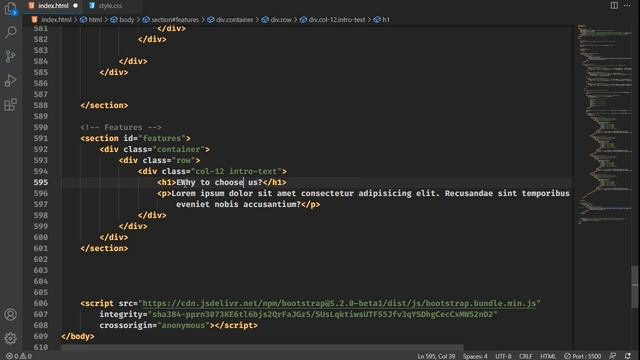The width and height of the screenshot is (640, 360).
Task: Open the Source Control view icon
Action: coord(11,56)
